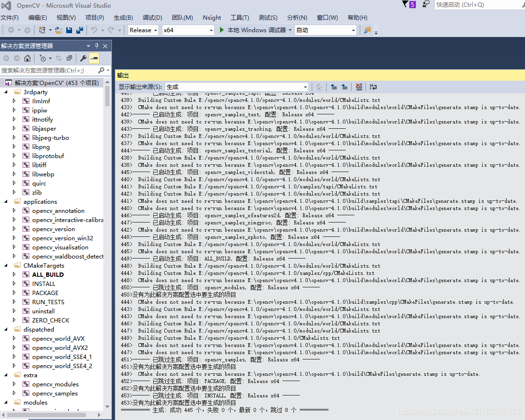Screen dimensions: 525x420
Task: Open the 显示输出来源 生成 dropdown
Action: tap(237, 87)
